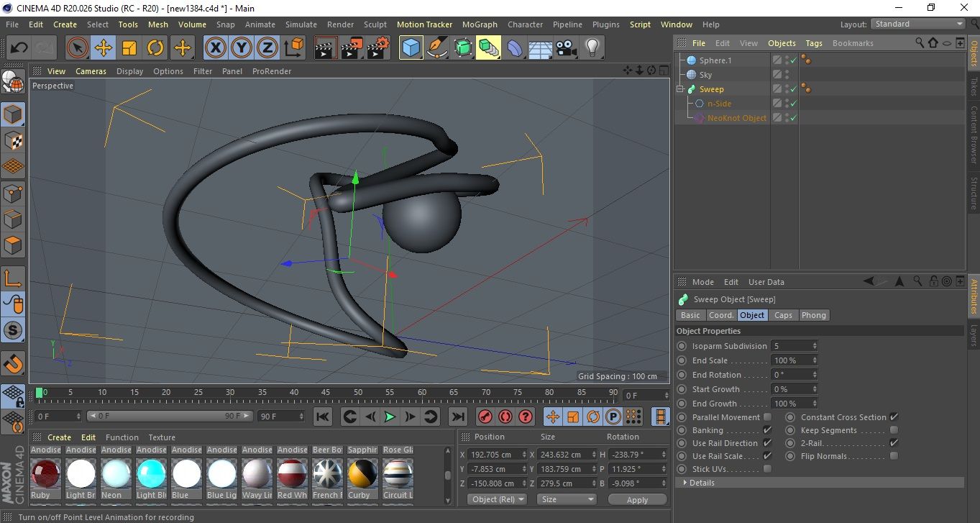Click Isoparm Subdivision stepper arrows
The height and width of the screenshot is (523, 980).
815,346
